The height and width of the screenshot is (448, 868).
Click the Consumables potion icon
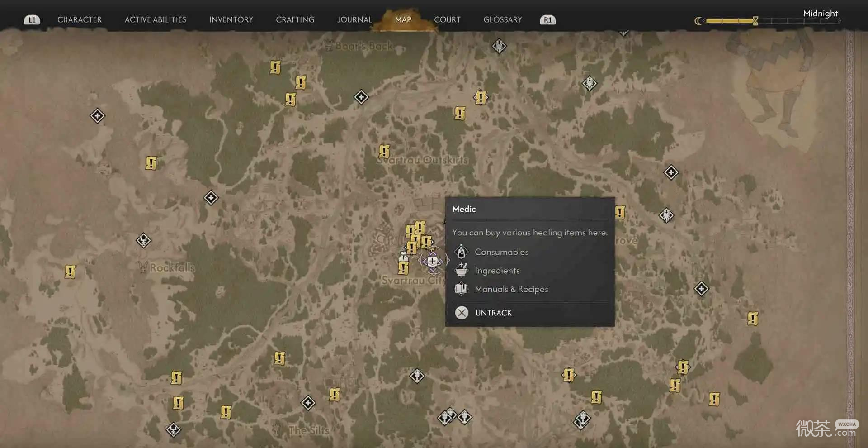pyautogui.click(x=461, y=252)
